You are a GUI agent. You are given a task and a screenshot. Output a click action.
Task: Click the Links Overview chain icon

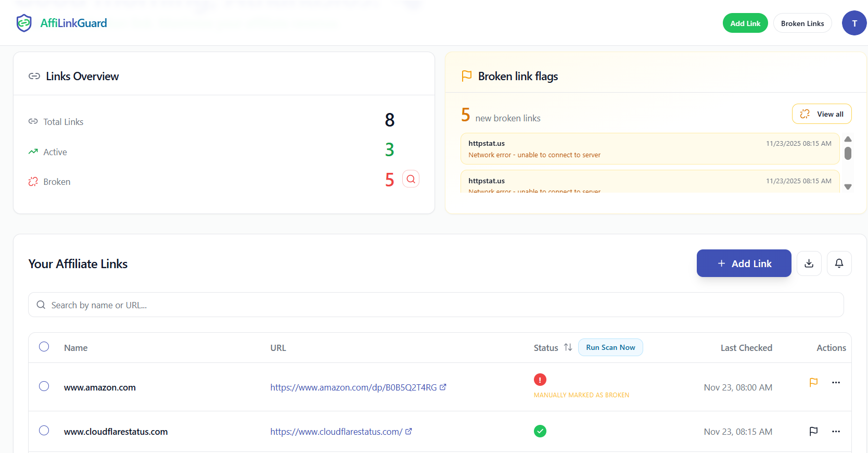(34, 76)
